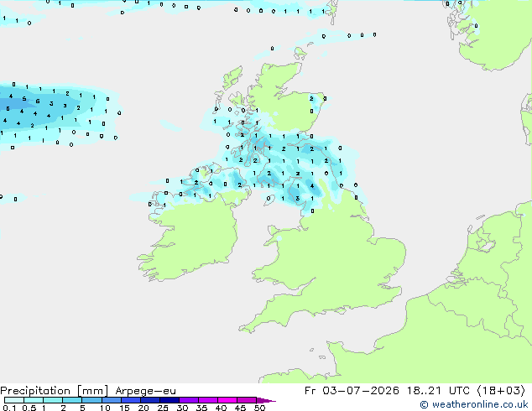Pick the legend swatch between 2 and 5
The width and height of the screenshot is (532, 411).
(72, 400)
